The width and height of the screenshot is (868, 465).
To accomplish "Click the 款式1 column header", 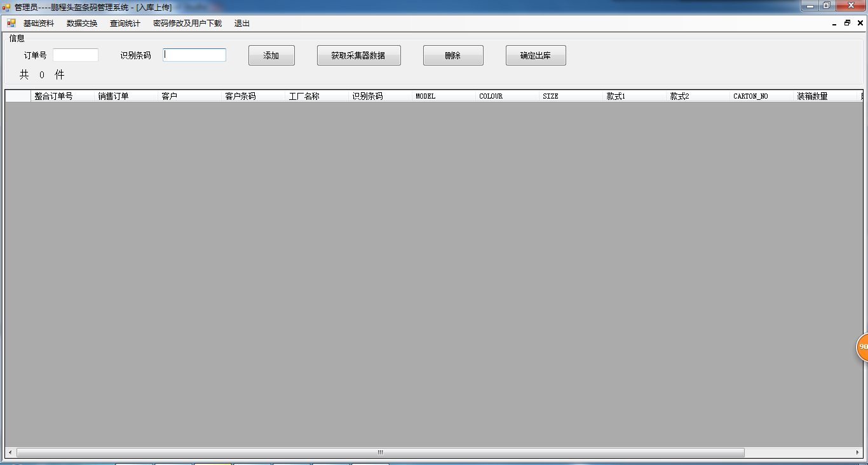I will [634, 96].
